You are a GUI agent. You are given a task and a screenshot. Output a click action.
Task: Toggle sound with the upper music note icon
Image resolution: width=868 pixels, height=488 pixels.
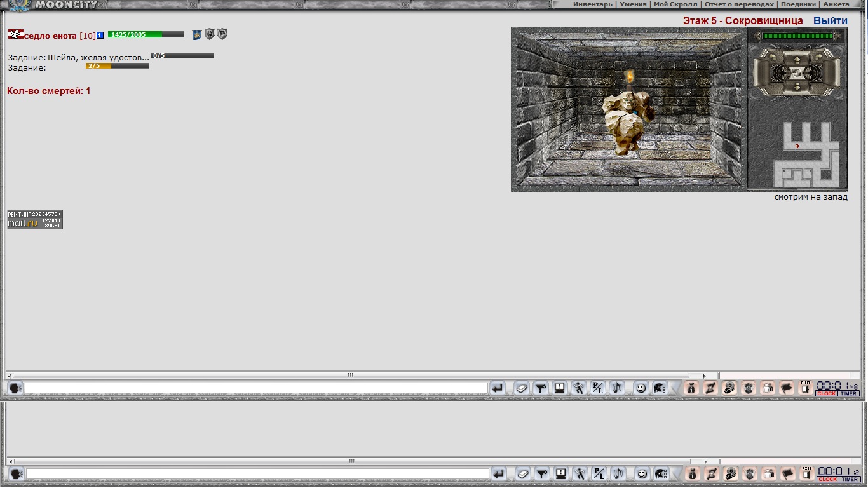pos(616,388)
